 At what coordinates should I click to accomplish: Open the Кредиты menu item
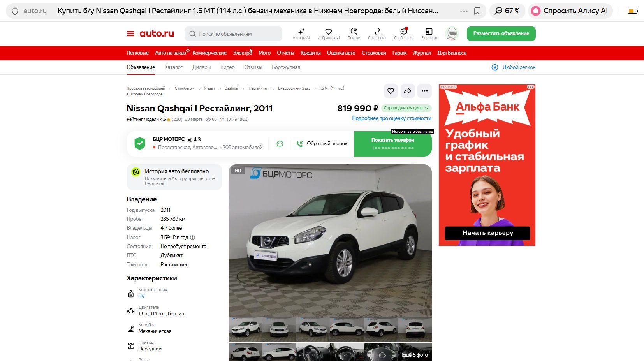click(310, 53)
